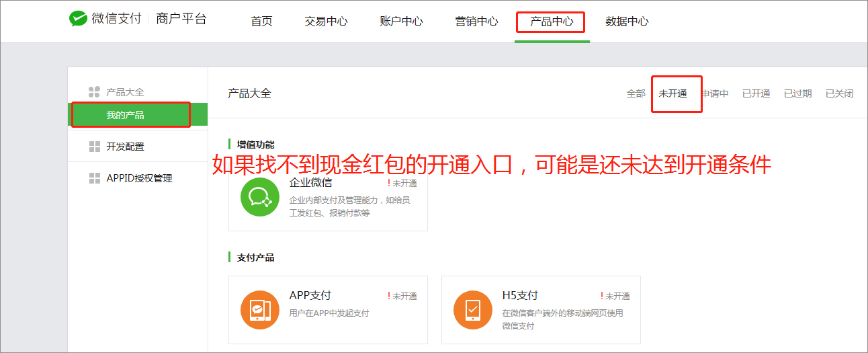Click the 未开通 status on APP支付 card

point(402,296)
